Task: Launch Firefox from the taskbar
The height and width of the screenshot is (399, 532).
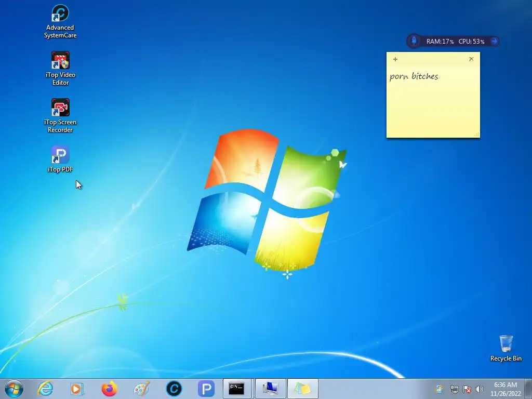Action: (109, 389)
